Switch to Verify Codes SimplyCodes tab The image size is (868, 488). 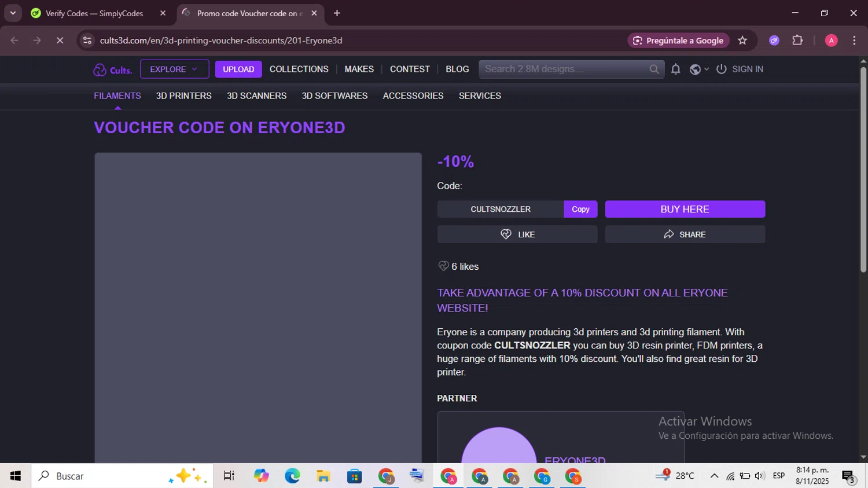coord(95,13)
